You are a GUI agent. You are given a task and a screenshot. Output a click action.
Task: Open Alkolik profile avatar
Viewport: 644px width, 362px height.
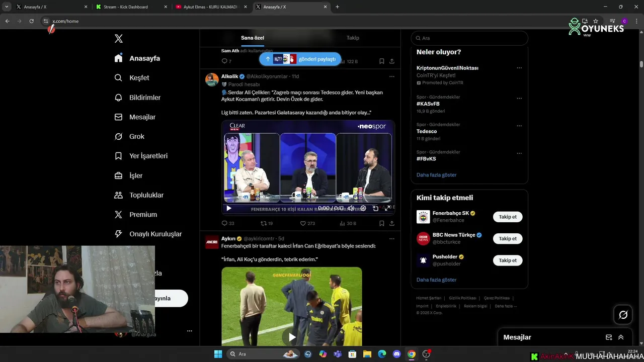point(212,80)
